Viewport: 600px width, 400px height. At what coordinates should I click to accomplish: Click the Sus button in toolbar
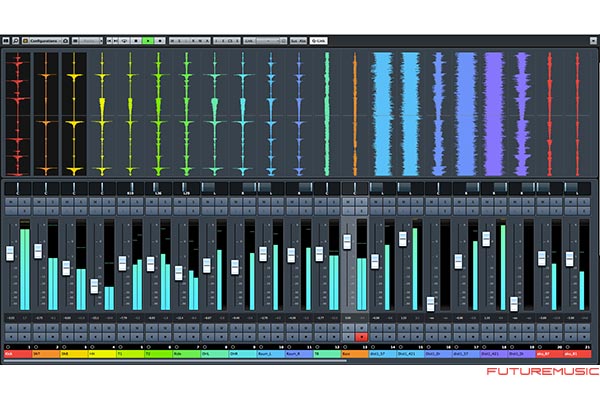[294, 41]
